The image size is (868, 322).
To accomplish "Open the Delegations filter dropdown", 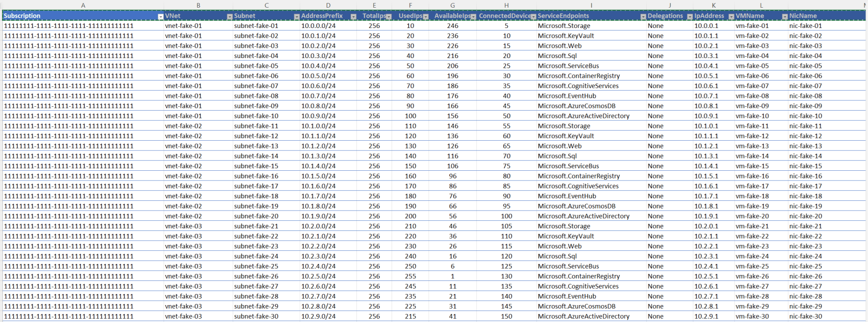I will tap(690, 17).
